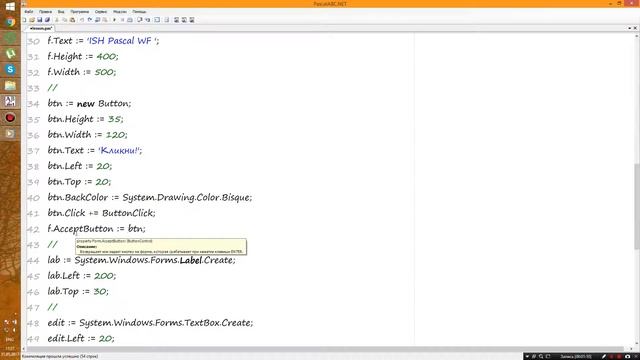Click the 'new' keyword on line 34
This screenshot has width=640, height=360.
86,104
